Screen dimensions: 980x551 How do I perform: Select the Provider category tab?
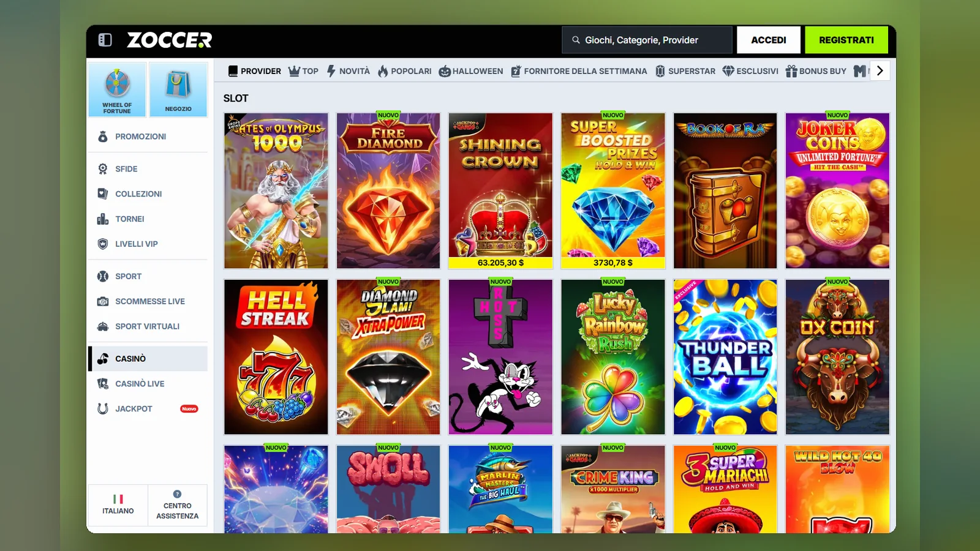(x=254, y=71)
